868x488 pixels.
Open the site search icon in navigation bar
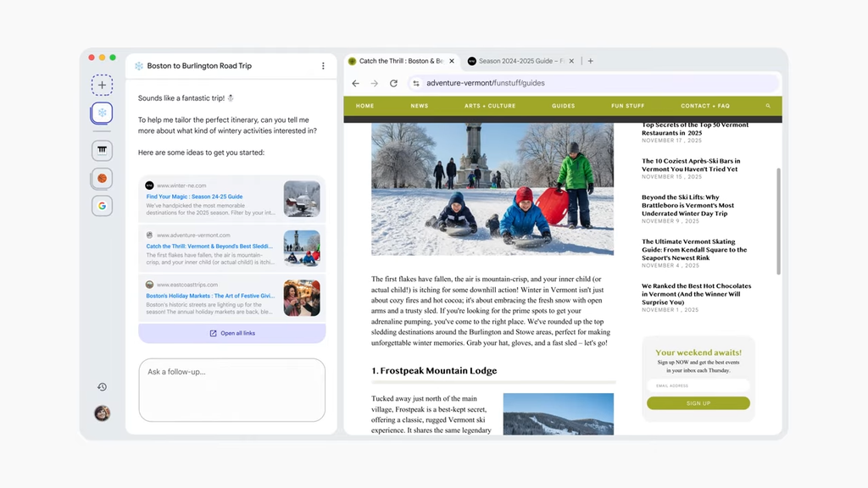[767, 105]
